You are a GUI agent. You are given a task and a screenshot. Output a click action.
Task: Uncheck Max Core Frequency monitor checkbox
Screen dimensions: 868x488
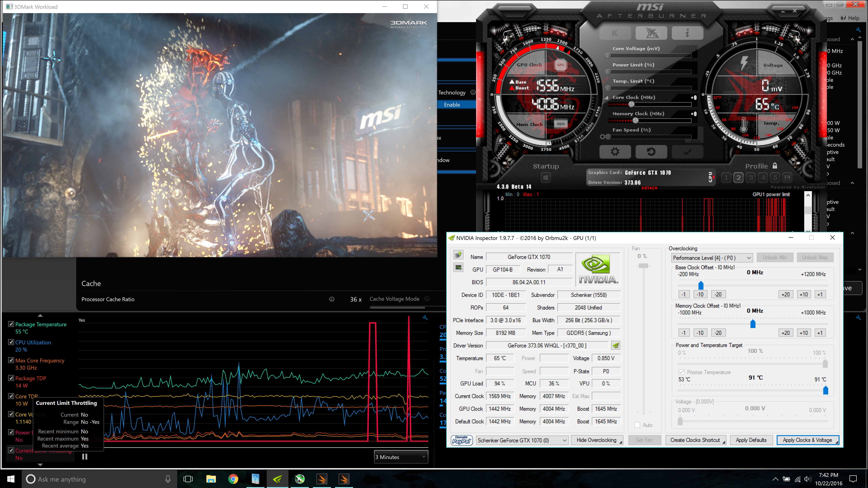(x=11, y=360)
